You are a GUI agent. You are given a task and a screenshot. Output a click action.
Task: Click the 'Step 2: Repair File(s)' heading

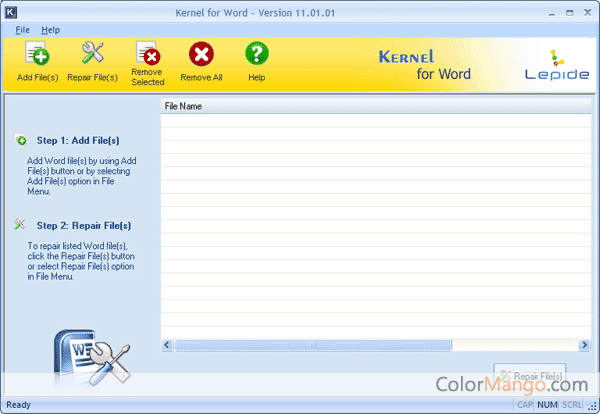pos(84,225)
